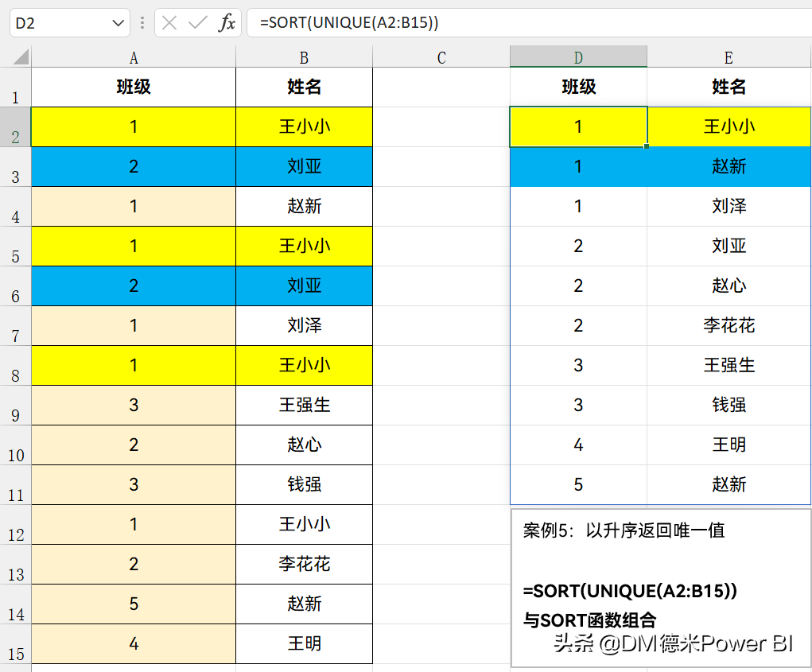Click yellow cell E2 王小小

coord(728,126)
